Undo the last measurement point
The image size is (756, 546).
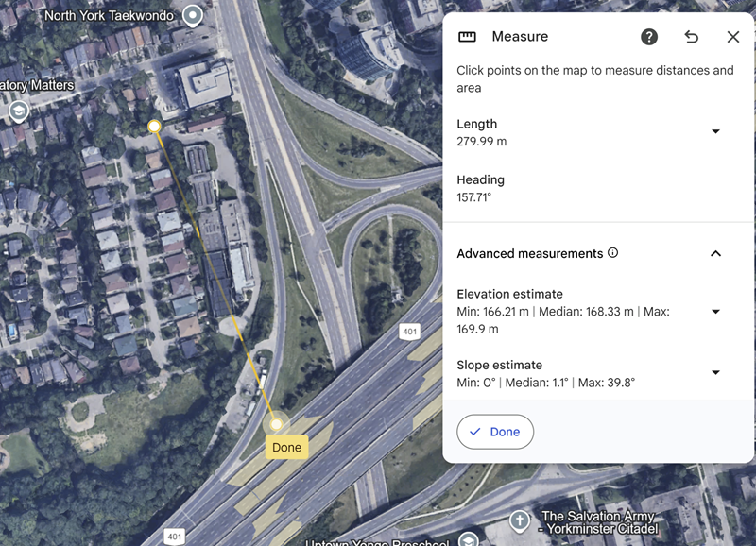691,37
